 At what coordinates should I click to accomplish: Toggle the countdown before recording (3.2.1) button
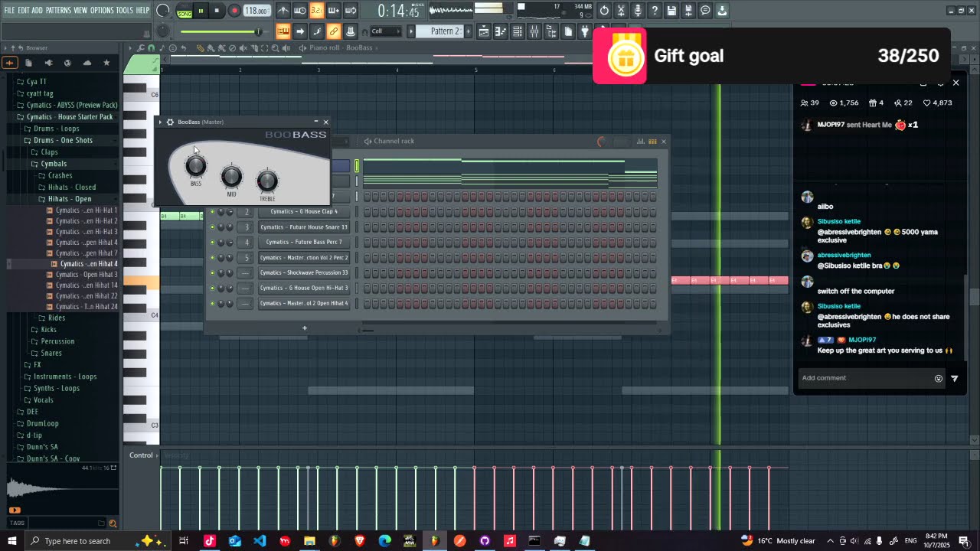click(316, 11)
